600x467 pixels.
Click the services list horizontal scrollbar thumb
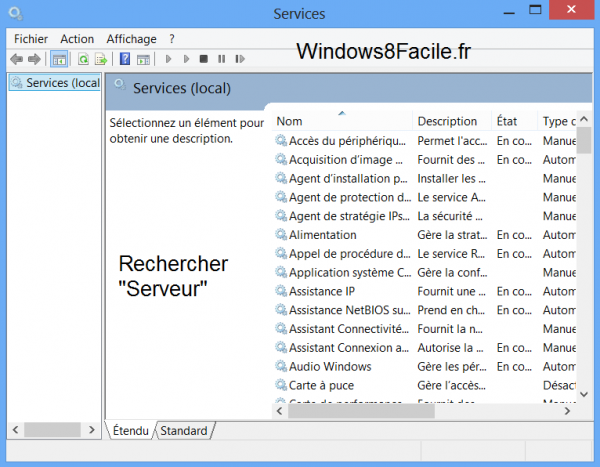point(361,411)
